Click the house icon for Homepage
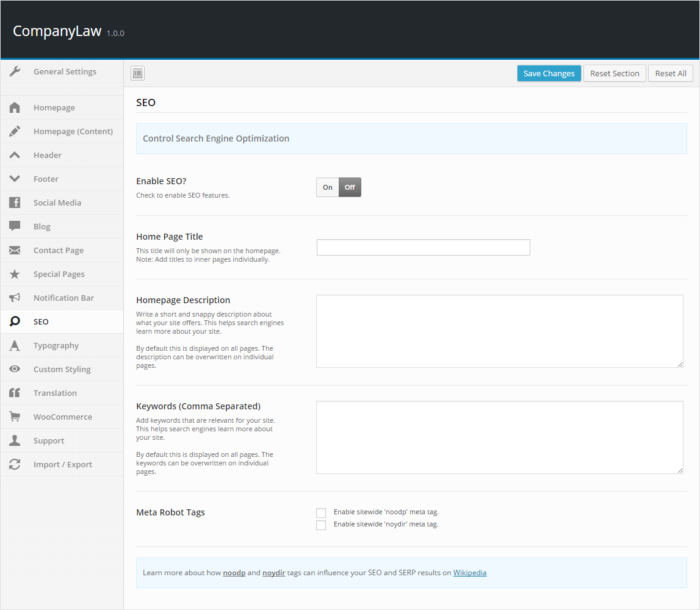Viewport: 700px width, 610px height. tap(15, 107)
